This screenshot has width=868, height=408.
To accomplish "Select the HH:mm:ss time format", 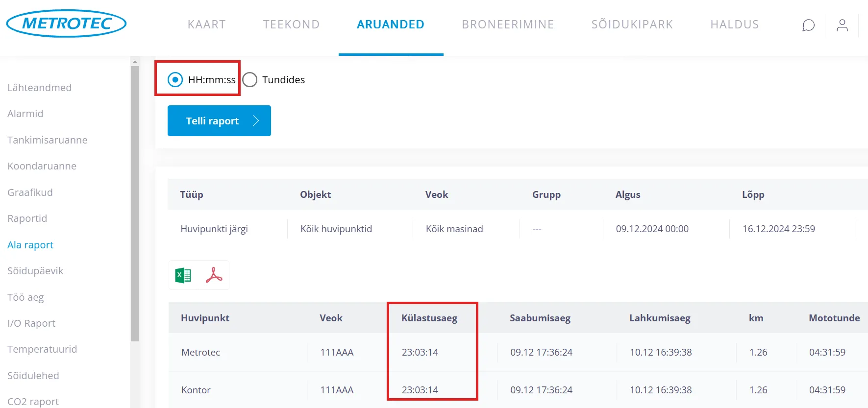I will [175, 79].
